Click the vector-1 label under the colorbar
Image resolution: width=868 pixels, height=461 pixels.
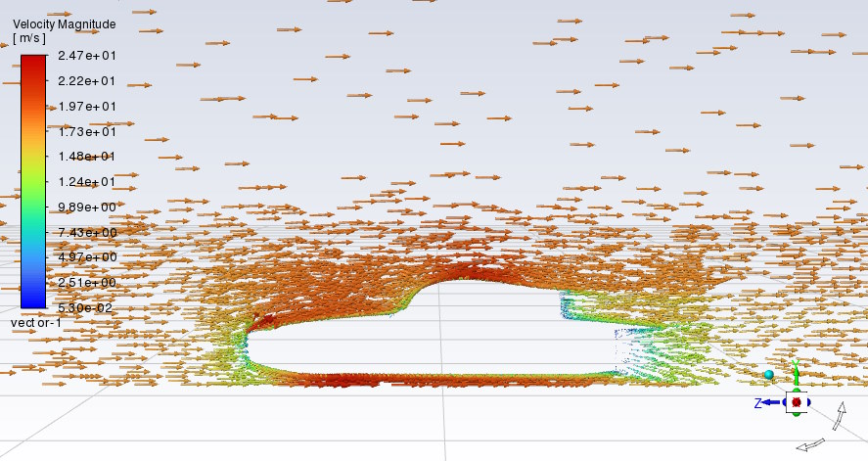tap(36, 323)
